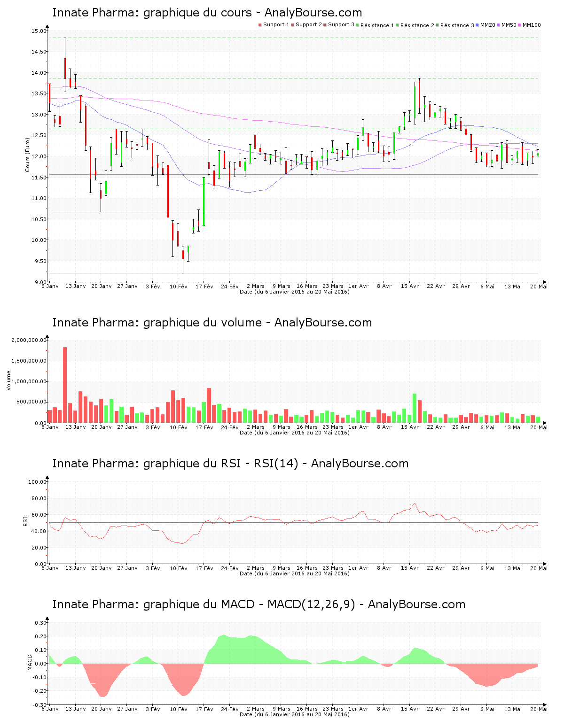Click the 11.50 value on price axis
This screenshot has height=728, width=564.
[x=39, y=178]
